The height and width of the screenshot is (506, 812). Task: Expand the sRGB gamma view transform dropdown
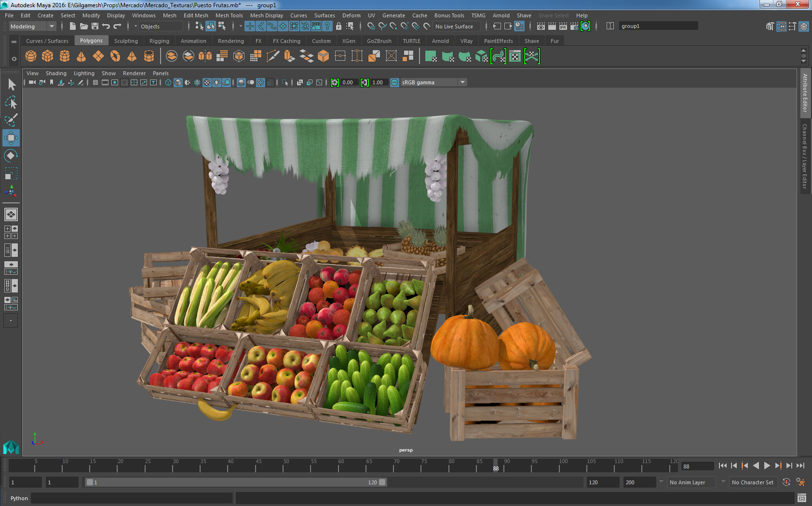pos(462,82)
